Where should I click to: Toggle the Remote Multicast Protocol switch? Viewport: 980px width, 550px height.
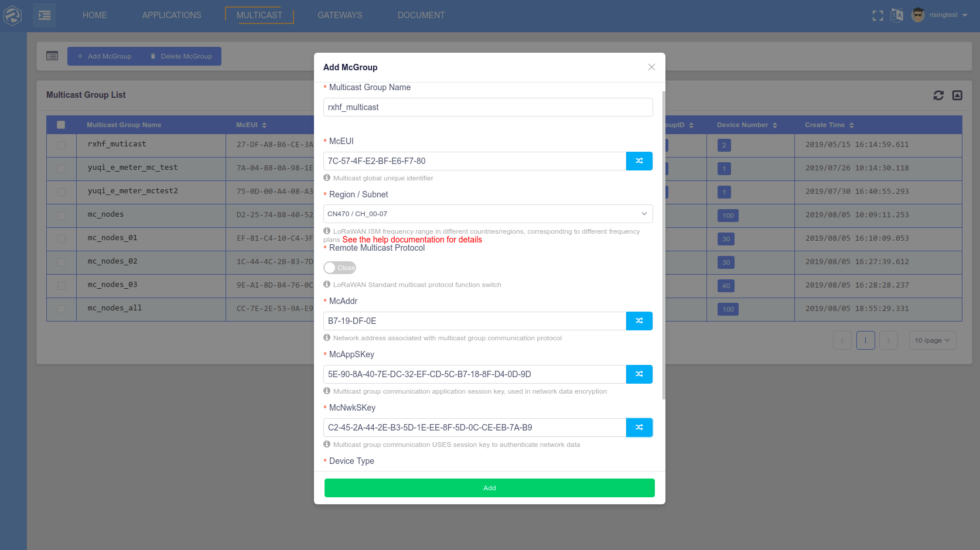pyautogui.click(x=340, y=268)
